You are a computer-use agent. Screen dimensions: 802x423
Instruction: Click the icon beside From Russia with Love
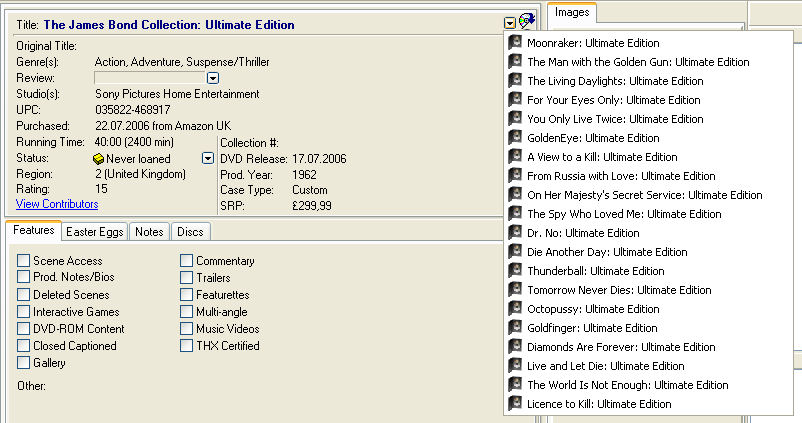tap(515, 175)
